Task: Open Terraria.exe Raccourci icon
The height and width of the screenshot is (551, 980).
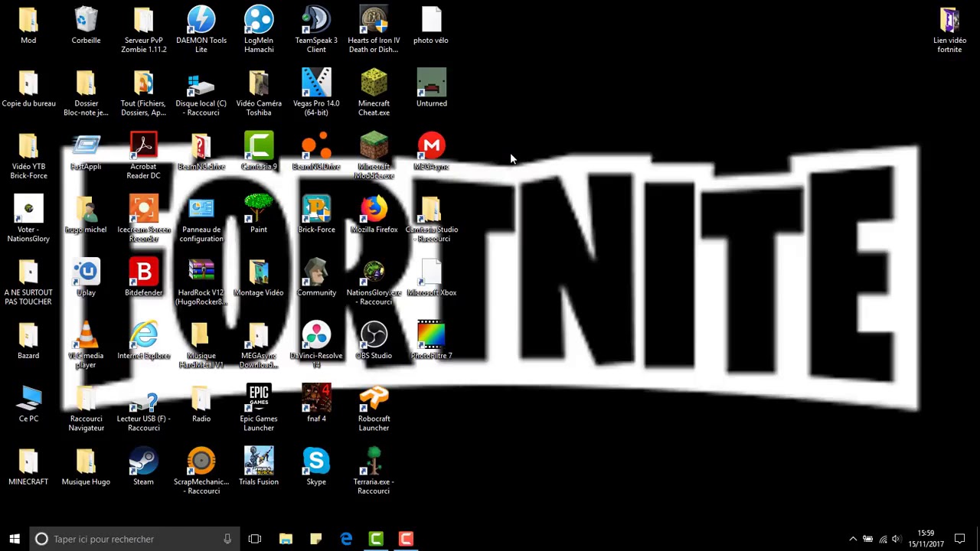Action: click(374, 471)
